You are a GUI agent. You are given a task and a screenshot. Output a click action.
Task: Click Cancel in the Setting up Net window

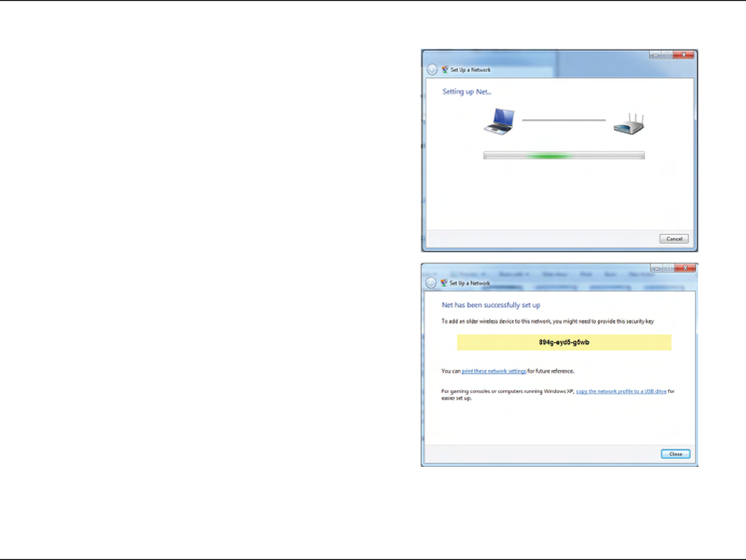674,239
